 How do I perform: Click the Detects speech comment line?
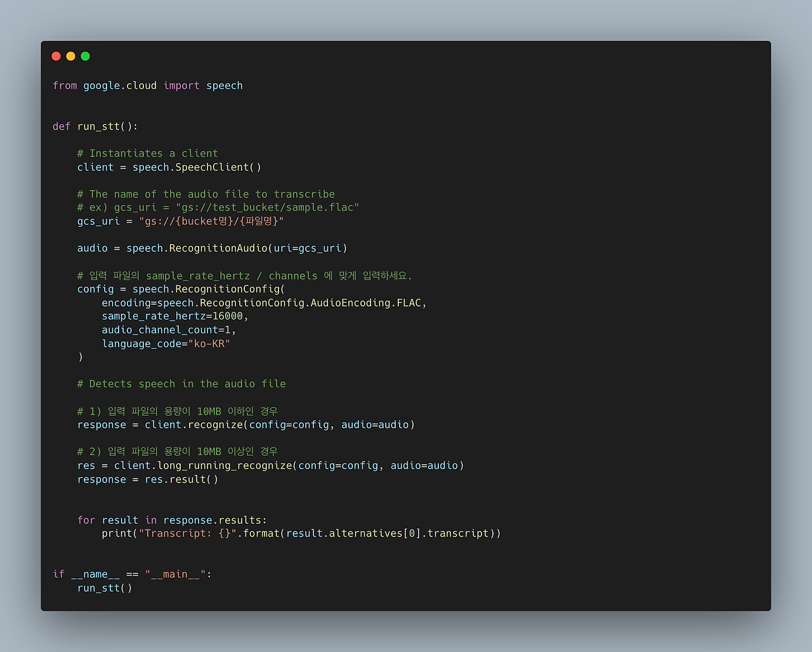click(x=181, y=383)
